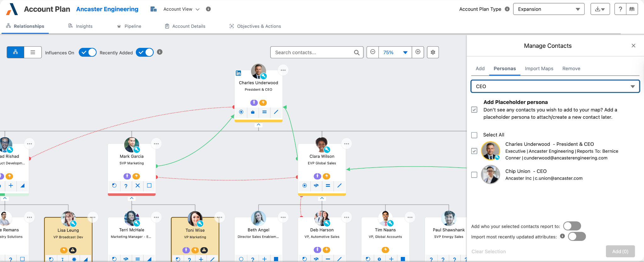The image size is (644, 262).
Task: Click Charles Underwood's briefcase attribute icon
Action: tap(253, 112)
